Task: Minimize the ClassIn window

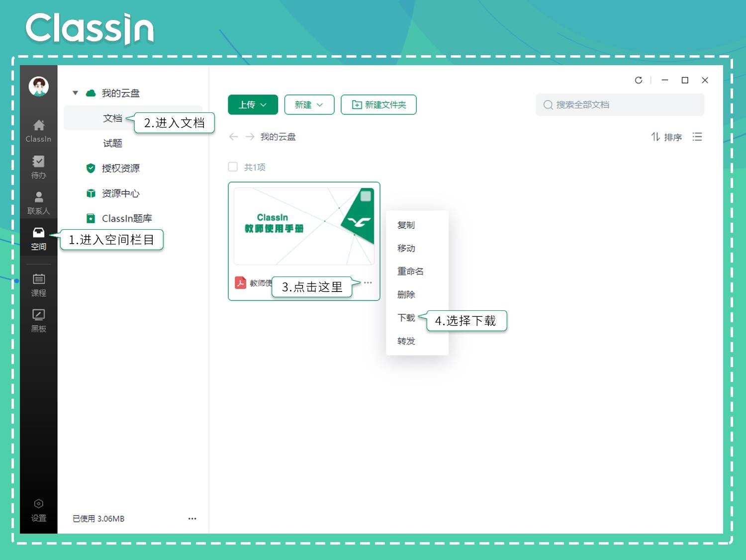Action: (x=665, y=80)
